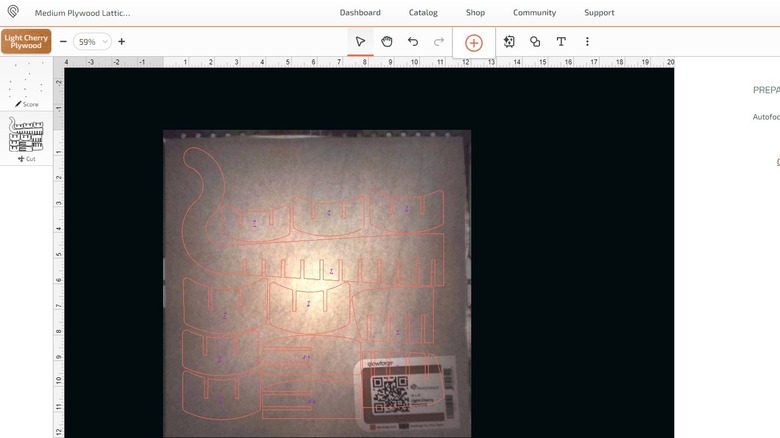Expand the 59% zoom level dropdown
780x438 pixels.
click(x=92, y=42)
